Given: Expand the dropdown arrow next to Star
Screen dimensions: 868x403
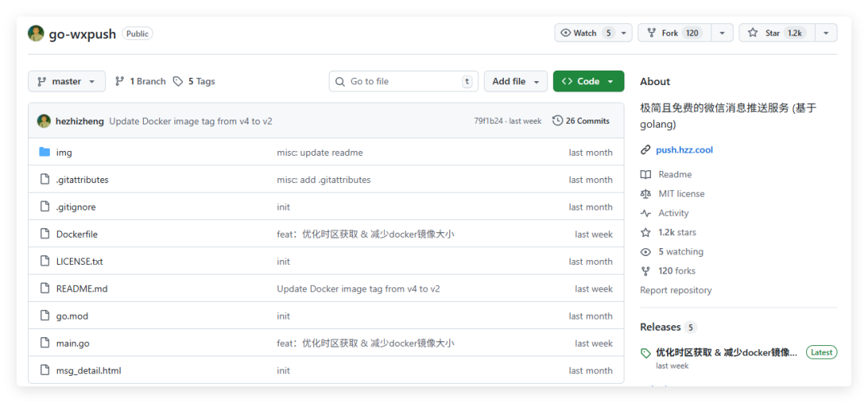Looking at the screenshot, I should tap(826, 33).
